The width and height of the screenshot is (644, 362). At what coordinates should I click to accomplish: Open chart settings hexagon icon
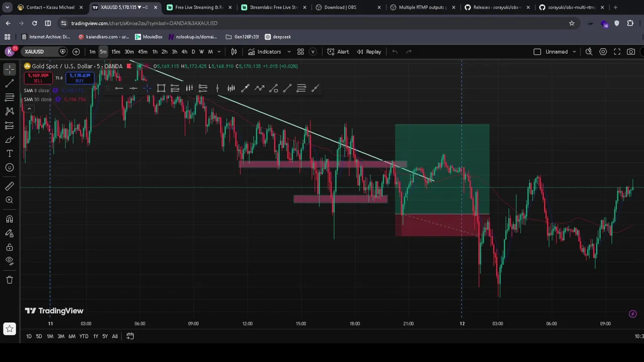(603, 52)
